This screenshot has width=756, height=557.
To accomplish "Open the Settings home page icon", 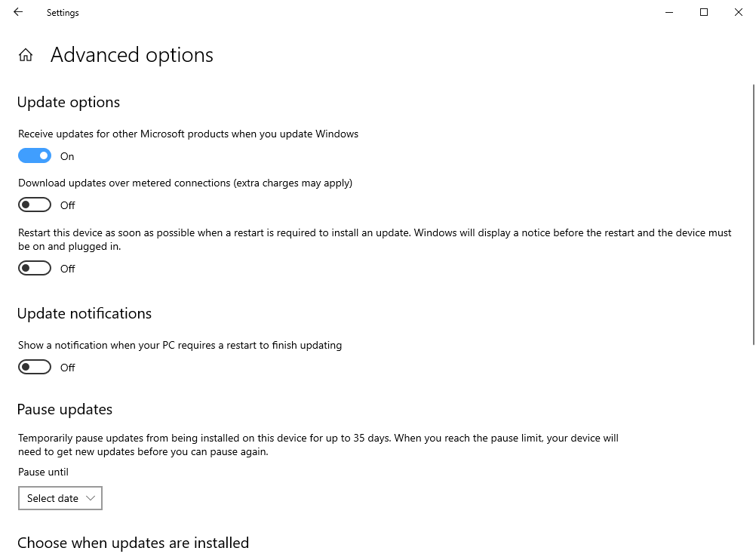I will 26,55.
